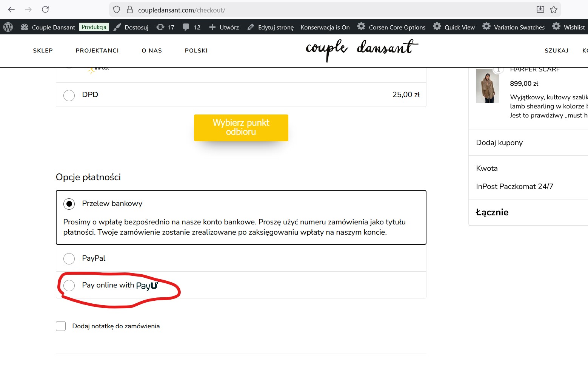
Task: Open the Couple Dansant site dashboard menu
Action: pyautogui.click(x=48, y=27)
